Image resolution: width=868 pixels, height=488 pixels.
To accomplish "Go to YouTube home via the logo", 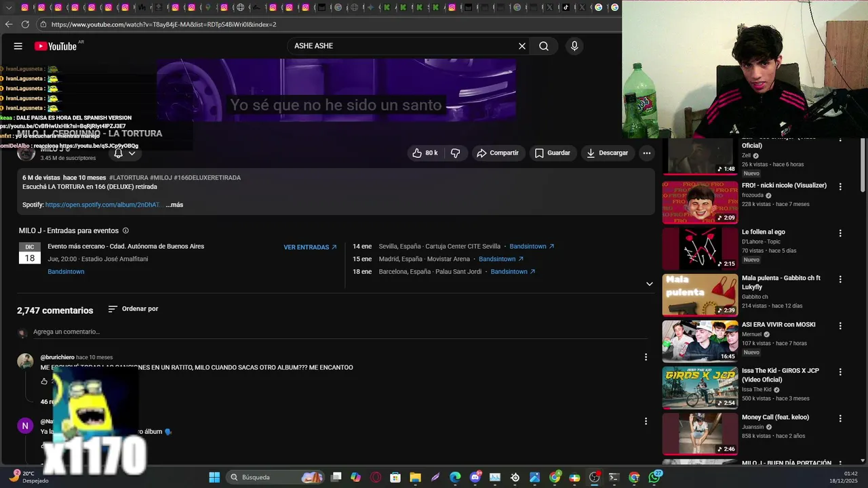I will point(56,46).
